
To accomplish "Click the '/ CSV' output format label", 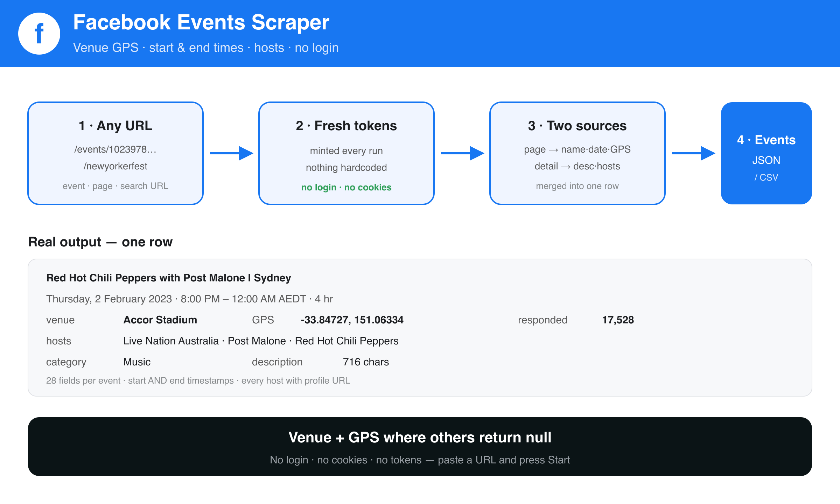I will click(766, 177).
